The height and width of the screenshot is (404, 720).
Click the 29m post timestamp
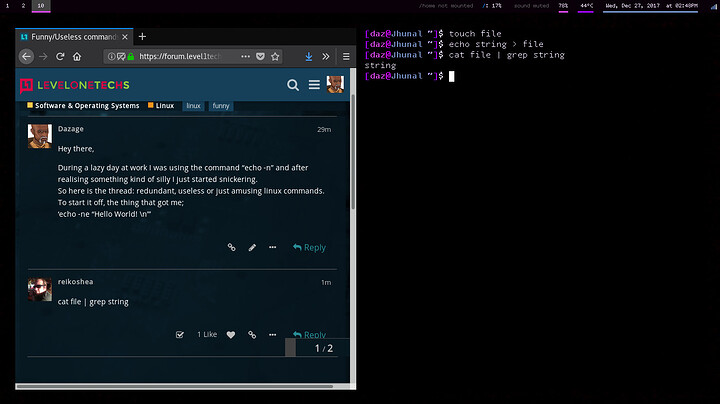pyautogui.click(x=324, y=129)
